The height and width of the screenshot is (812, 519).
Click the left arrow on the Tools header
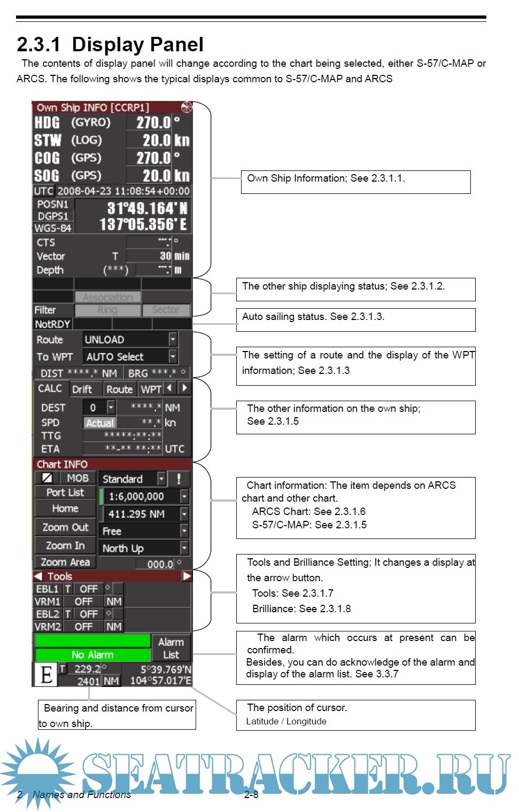(38, 576)
